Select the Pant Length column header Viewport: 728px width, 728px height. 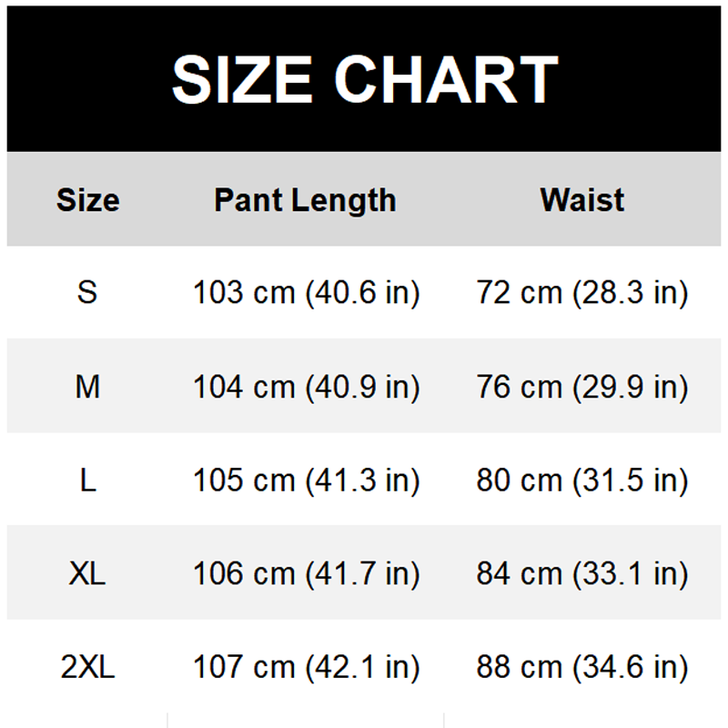pos(305,200)
